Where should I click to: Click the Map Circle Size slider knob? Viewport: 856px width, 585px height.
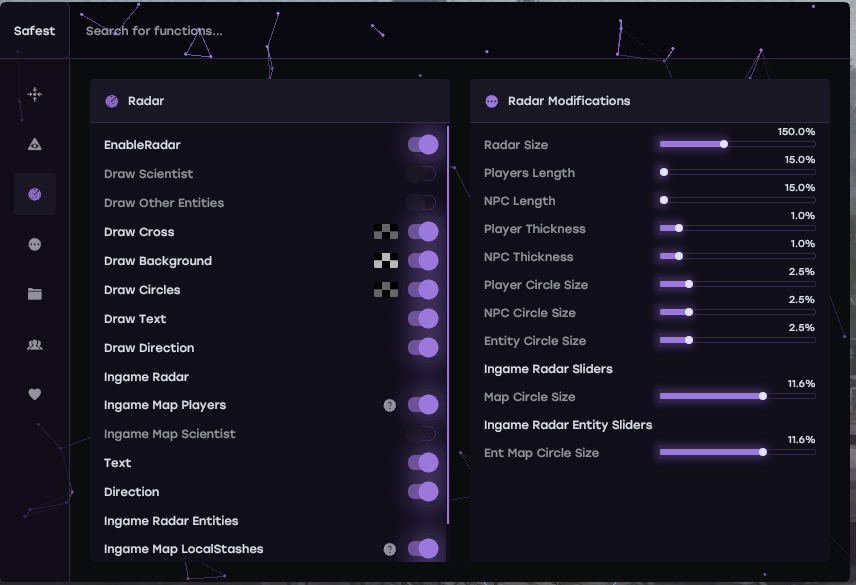coord(763,396)
